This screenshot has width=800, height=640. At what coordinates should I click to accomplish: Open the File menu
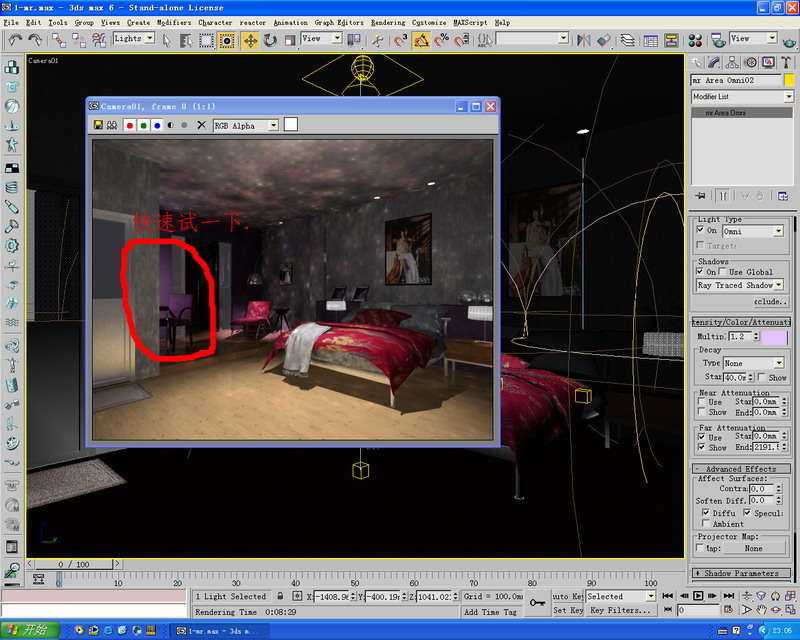click(11, 22)
